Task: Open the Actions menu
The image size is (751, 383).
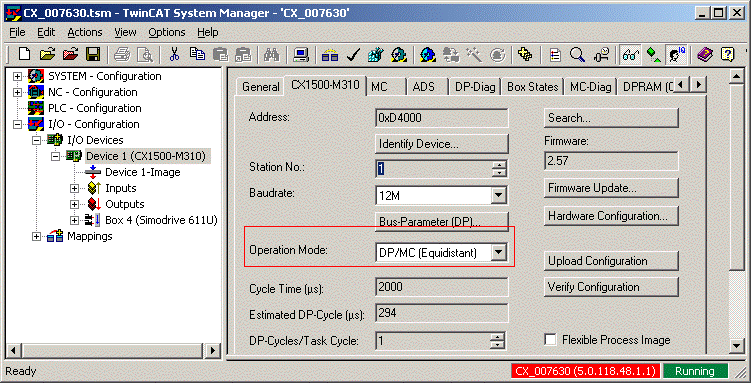Action: (85, 33)
